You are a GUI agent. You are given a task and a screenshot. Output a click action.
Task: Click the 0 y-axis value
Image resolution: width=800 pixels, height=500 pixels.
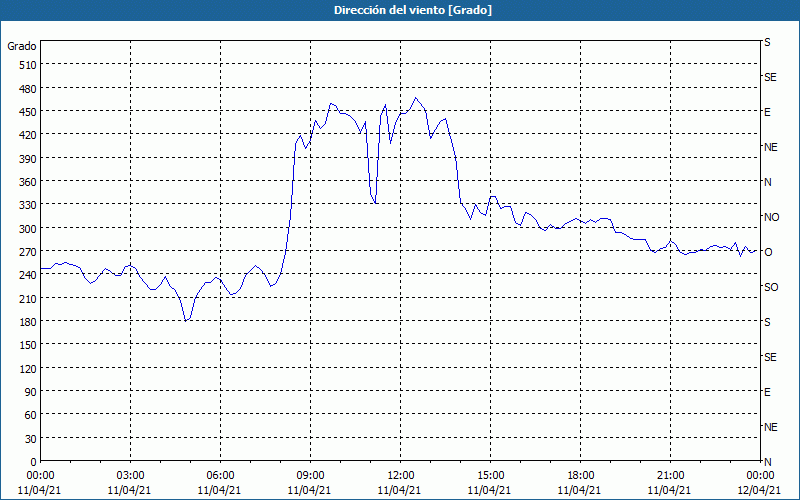pyautogui.click(x=34, y=462)
